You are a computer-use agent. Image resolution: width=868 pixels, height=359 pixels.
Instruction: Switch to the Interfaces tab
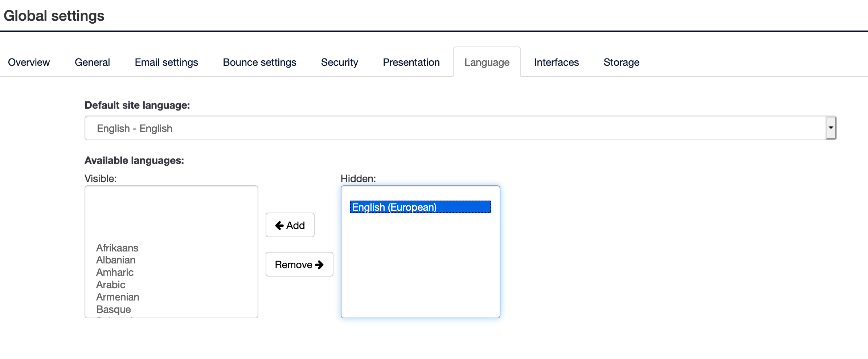tap(556, 62)
